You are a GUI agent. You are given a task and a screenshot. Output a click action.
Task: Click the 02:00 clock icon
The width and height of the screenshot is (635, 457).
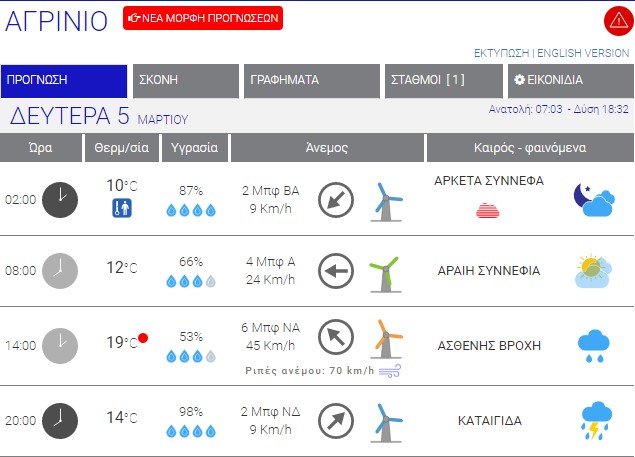[x=60, y=199]
